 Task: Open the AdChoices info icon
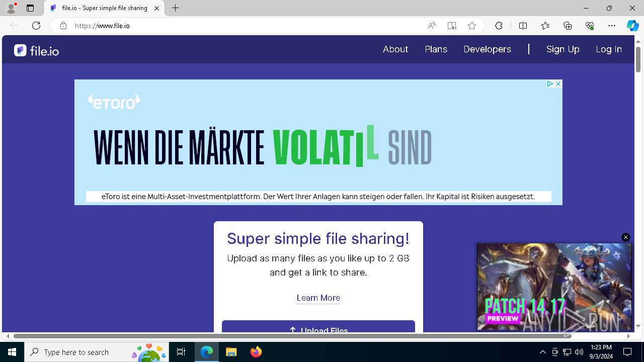(550, 84)
